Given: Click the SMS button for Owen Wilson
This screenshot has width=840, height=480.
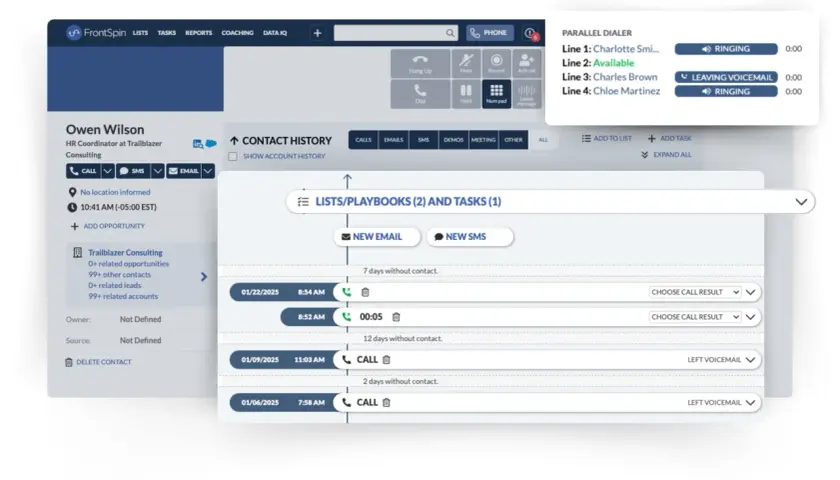Looking at the screenshot, I should (133, 171).
